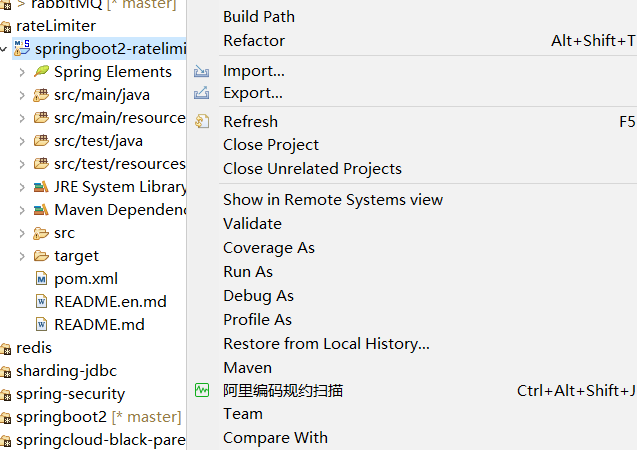Select the sharding-jdbc project
The image size is (637, 450).
(x=66, y=371)
